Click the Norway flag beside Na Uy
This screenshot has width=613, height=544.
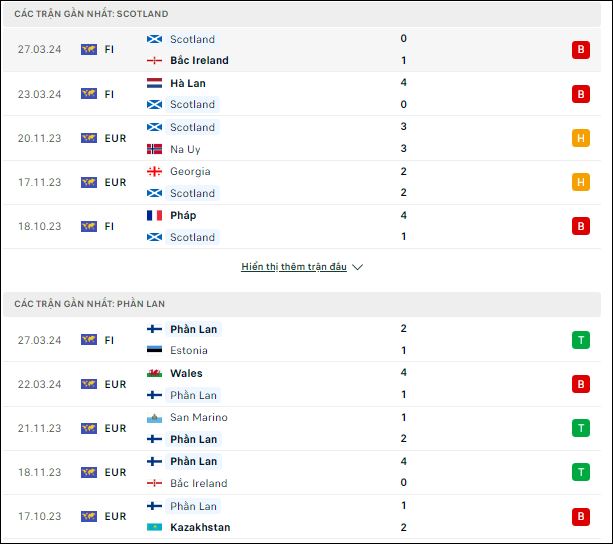tap(154, 149)
